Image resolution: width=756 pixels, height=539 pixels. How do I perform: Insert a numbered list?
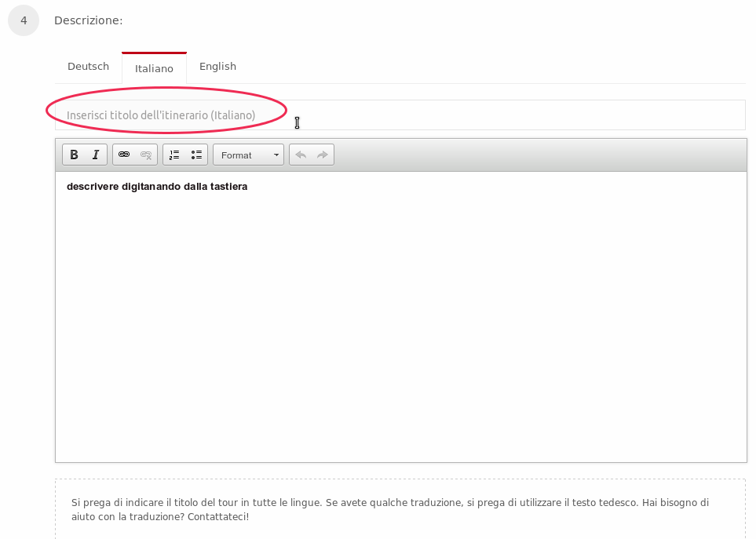coord(174,155)
